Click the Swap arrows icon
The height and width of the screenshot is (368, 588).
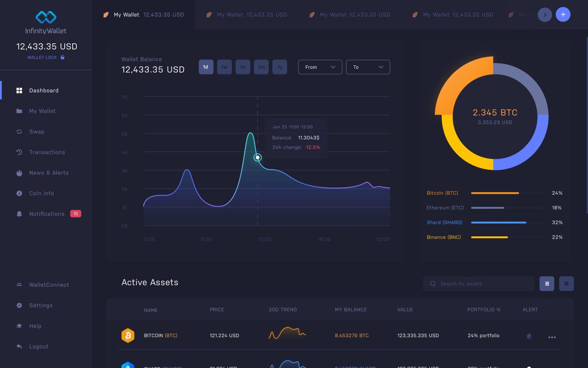pos(19,131)
